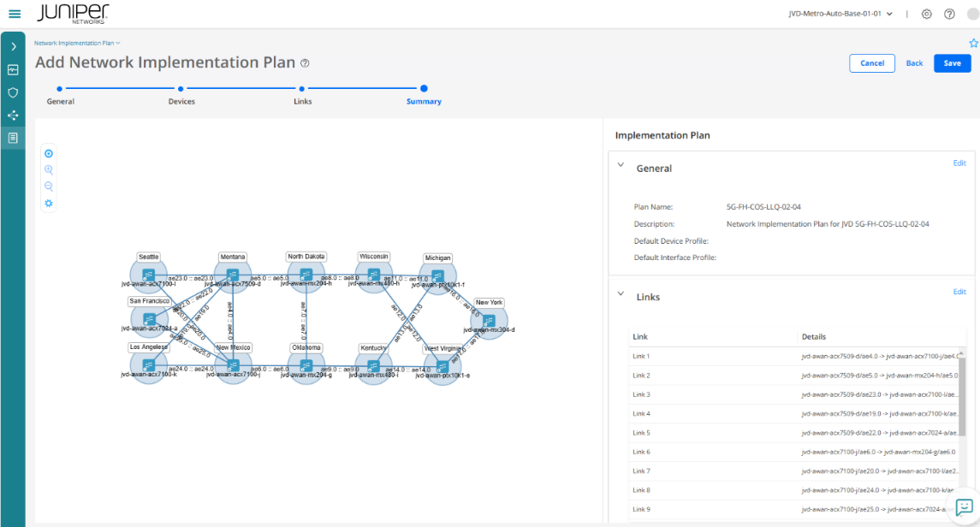This screenshot has height=527, width=980.
Task: Click the document icon in left sidebar
Action: tap(13, 137)
